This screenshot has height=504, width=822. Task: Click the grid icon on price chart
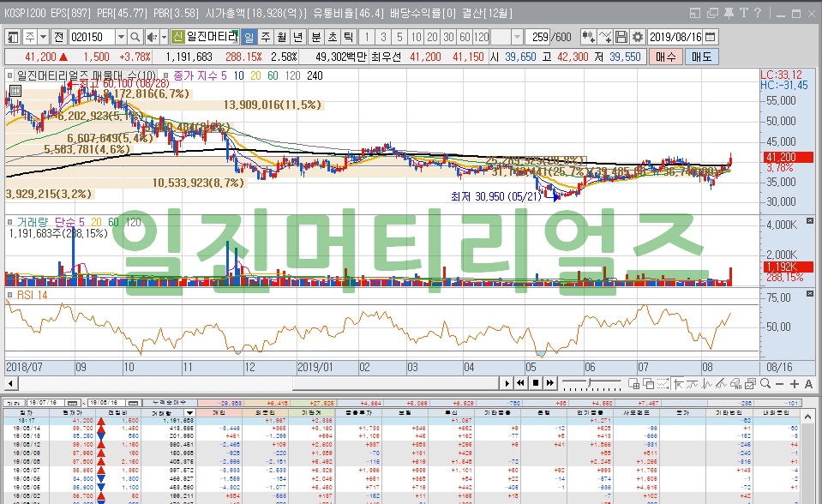(15, 90)
